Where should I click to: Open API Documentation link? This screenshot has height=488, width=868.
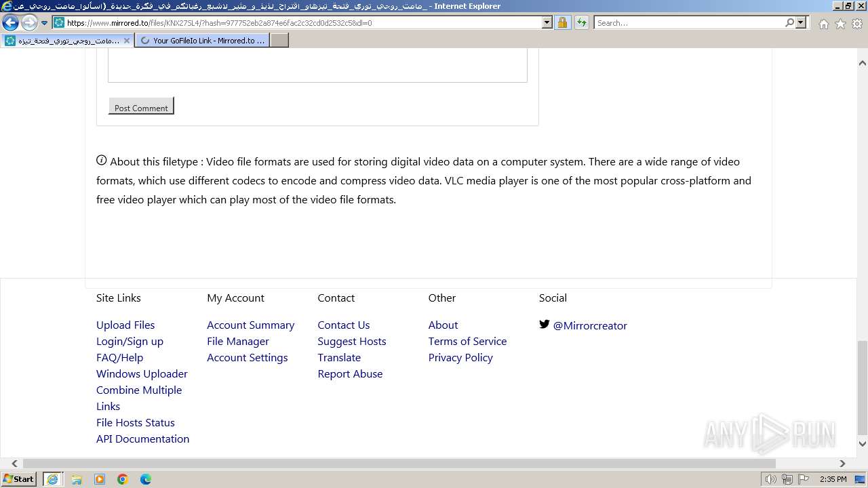tap(142, 439)
